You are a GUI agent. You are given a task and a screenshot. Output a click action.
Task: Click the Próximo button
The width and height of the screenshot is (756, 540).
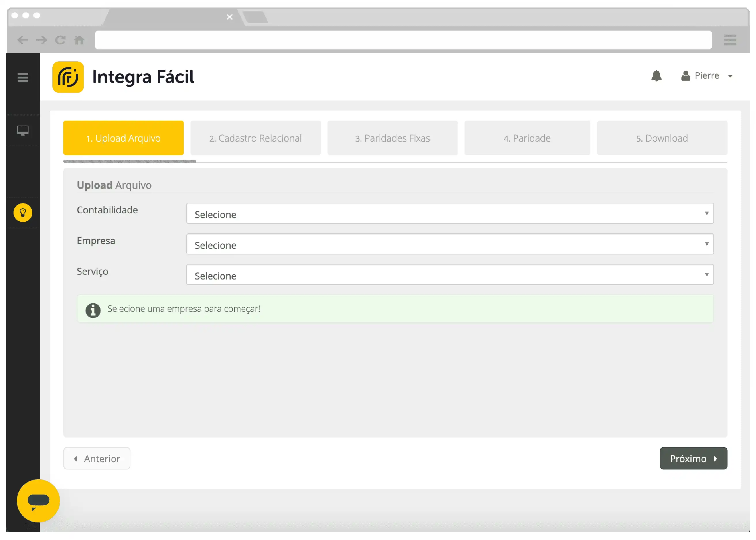pyautogui.click(x=694, y=458)
